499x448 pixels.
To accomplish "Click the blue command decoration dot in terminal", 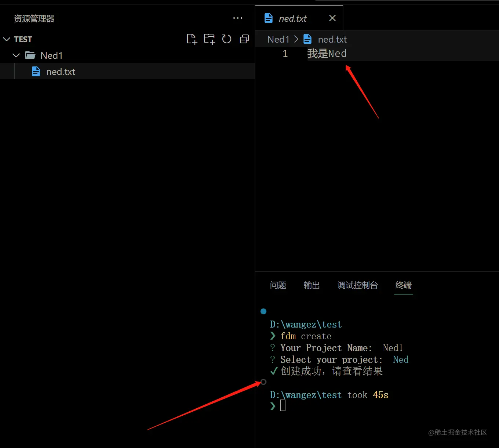I will pos(263,311).
